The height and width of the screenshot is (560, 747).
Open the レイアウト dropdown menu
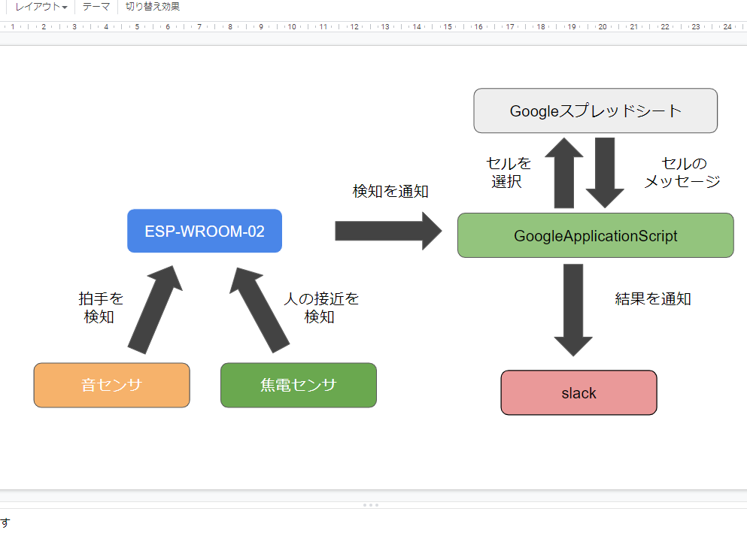click(41, 7)
